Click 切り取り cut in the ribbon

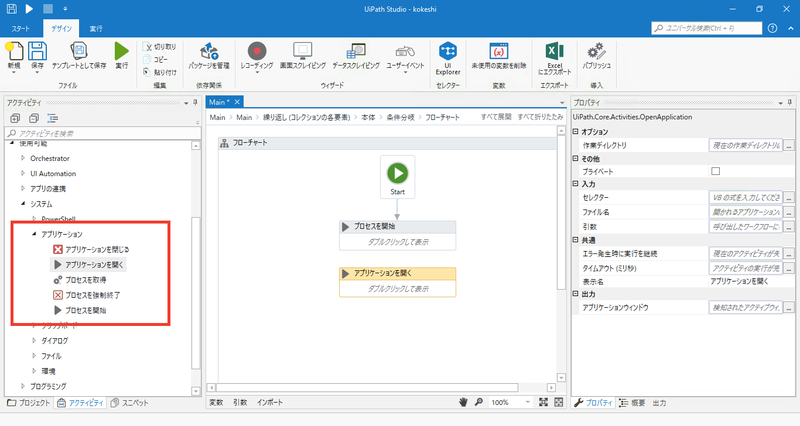(160, 46)
